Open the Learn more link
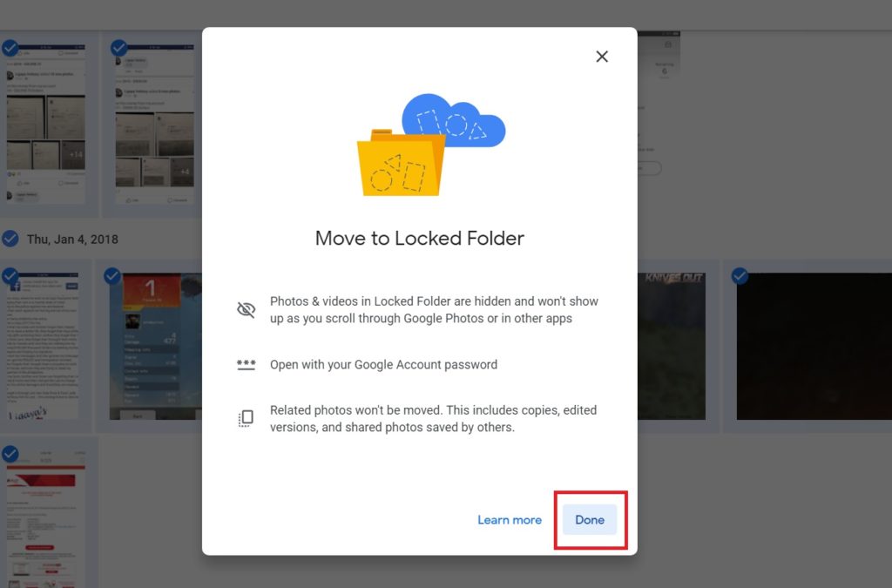The width and height of the screenshot is (892, 588). pyautogui.click(x=509, y=520)
